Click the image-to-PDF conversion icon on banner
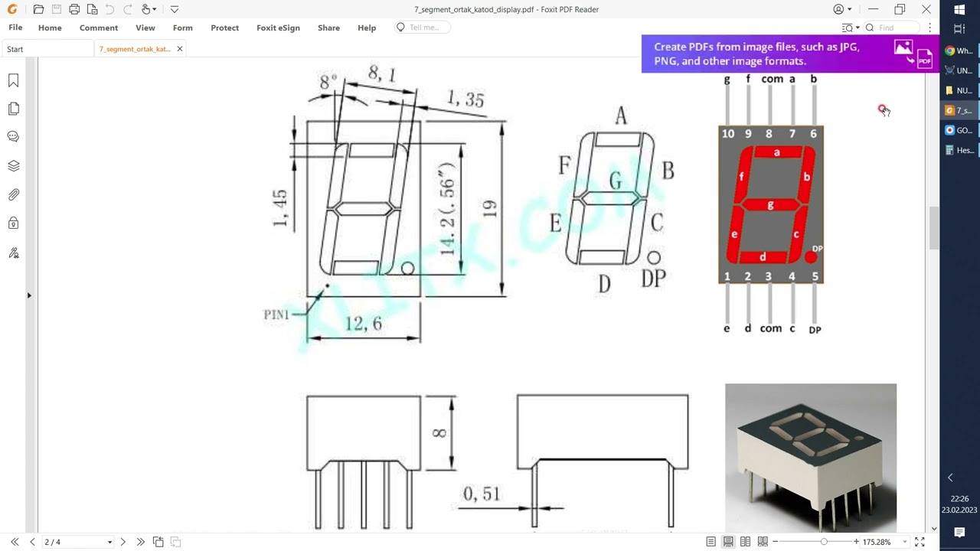The width and height of the screenshot is (980, 551). tap(913, 54)
